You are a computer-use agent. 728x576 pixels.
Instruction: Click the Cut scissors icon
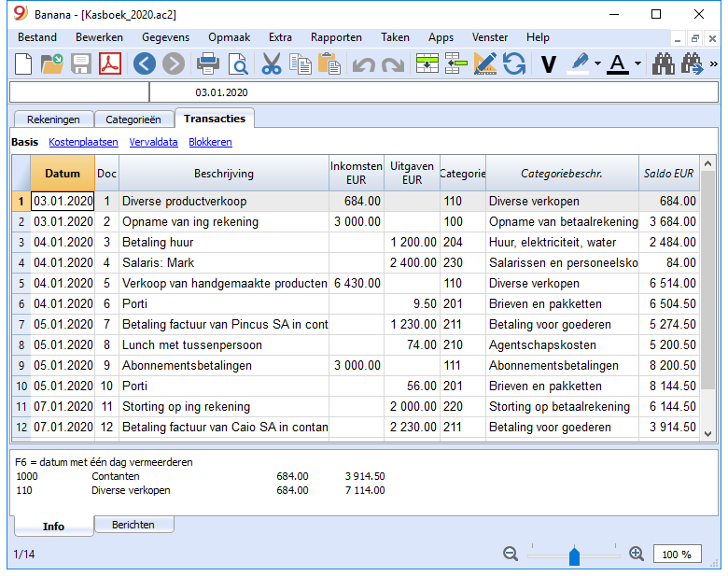(x=272, y=63)
